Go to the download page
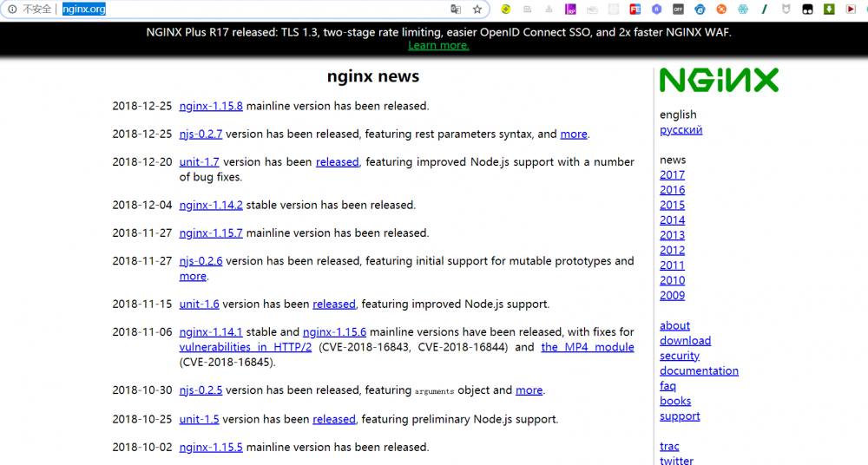 [x=686, y=341]
